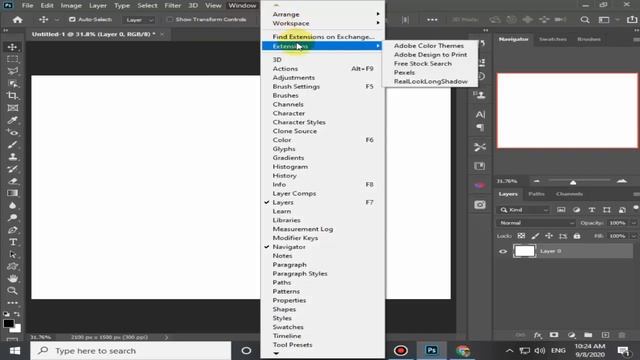Switch to the Swatches tab
This screenshot has height=360, width=640.
coord(553,39)
